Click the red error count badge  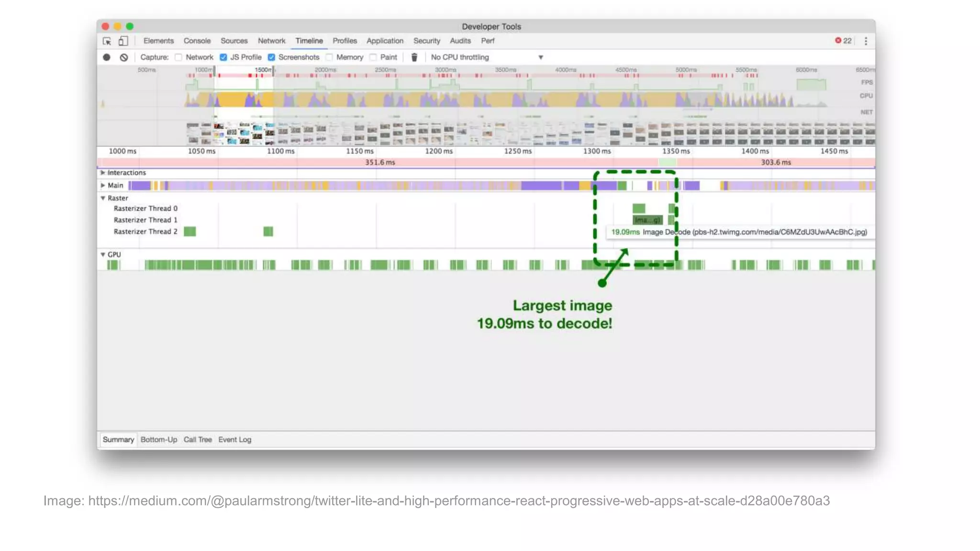click(843, 41)
